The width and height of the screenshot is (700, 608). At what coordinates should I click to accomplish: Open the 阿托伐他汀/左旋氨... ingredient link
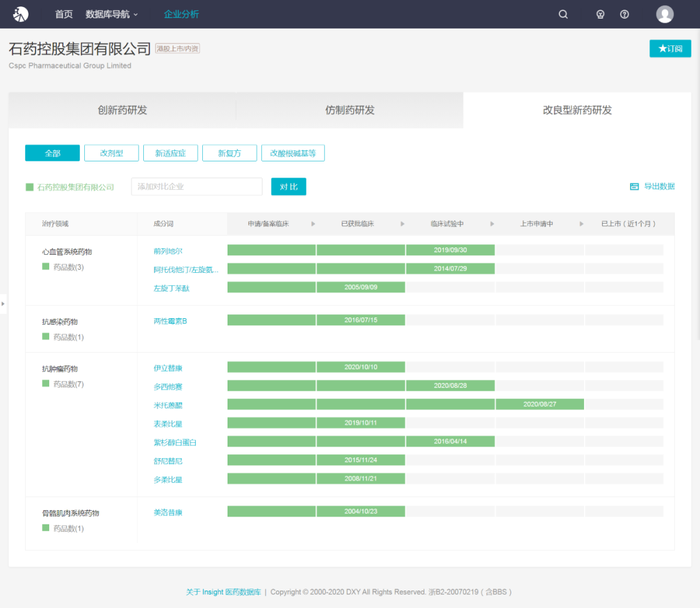(x=186, y=270)
